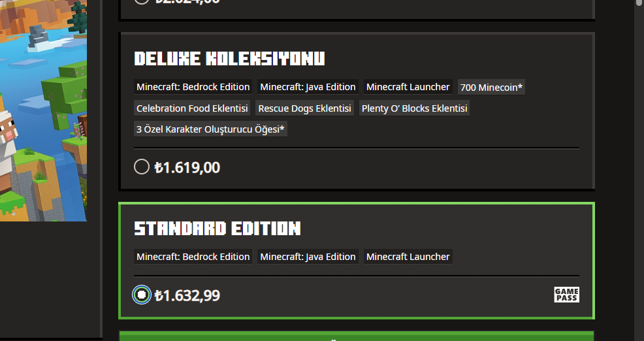Select the Standard Edition radio button
644x341 pixels.
coord(142,295)
